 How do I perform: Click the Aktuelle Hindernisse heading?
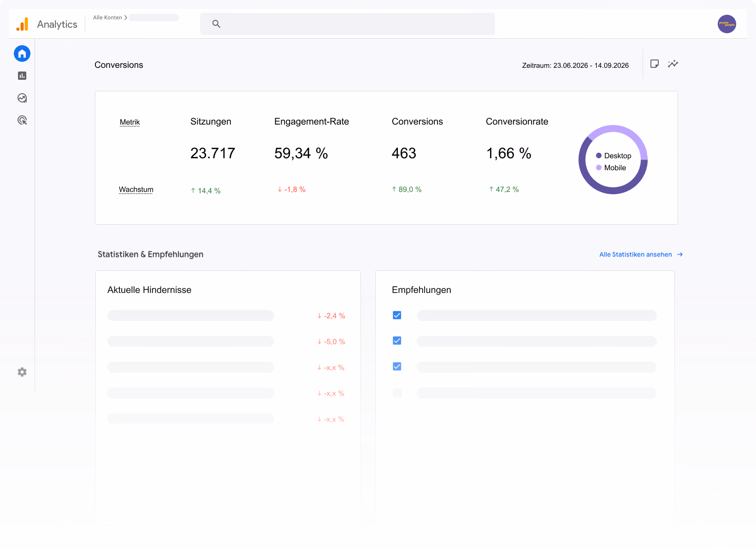point(149,290)
